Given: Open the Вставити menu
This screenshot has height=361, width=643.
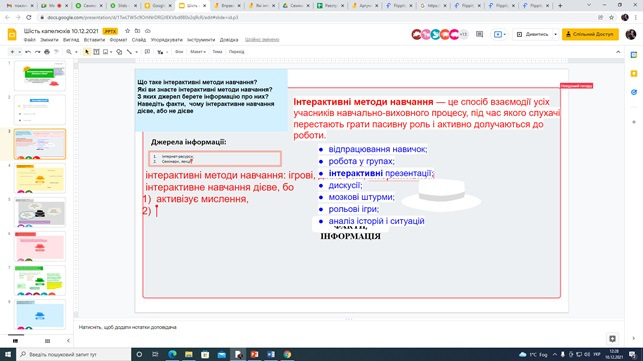Looking at the screenshot, I should pyautogui.click(x=94, y=40).
